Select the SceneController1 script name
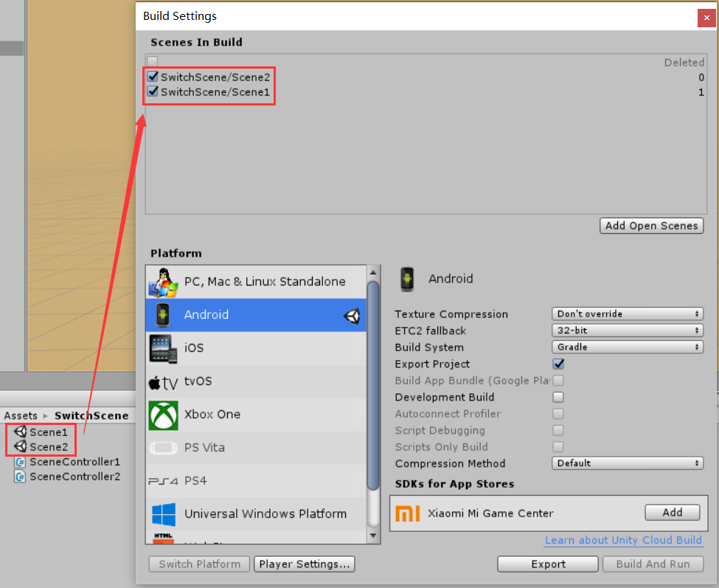 74,462
